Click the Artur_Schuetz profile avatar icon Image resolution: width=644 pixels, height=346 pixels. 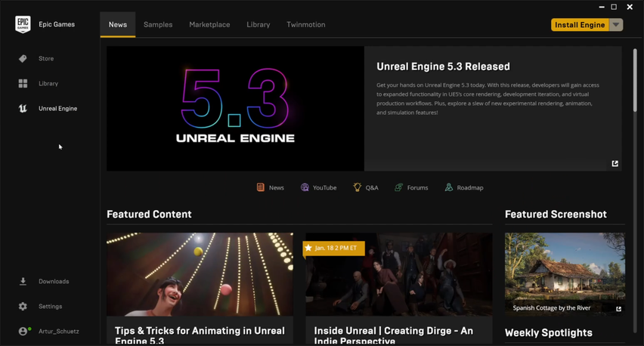(x=23, y=331)
